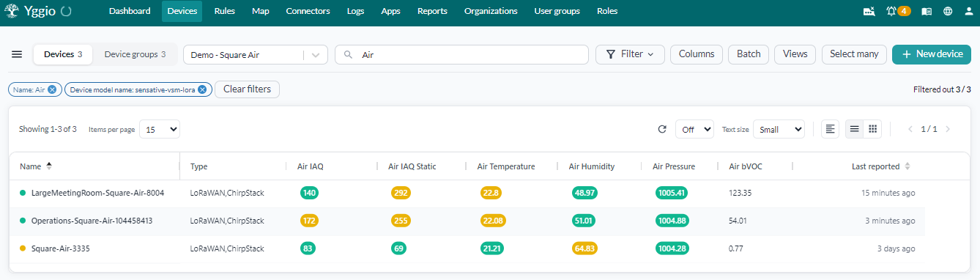Click the notifications bell icon

click(891, 11)
